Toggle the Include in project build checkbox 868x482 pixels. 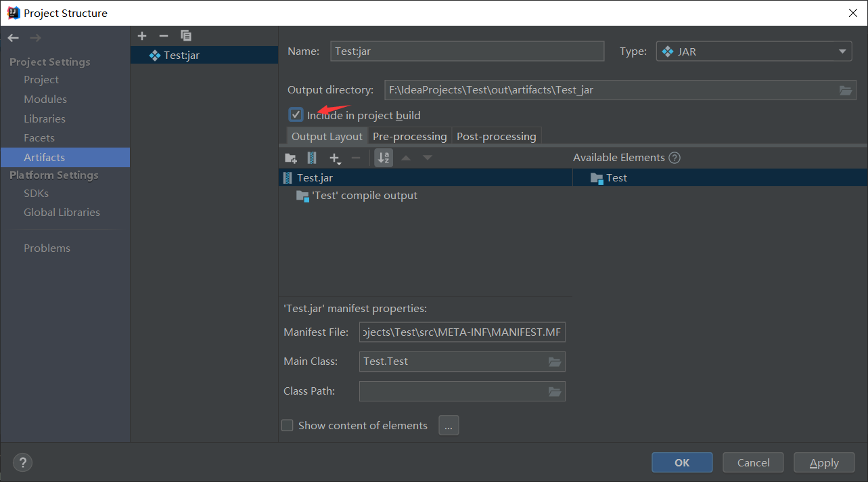[296, 115]
